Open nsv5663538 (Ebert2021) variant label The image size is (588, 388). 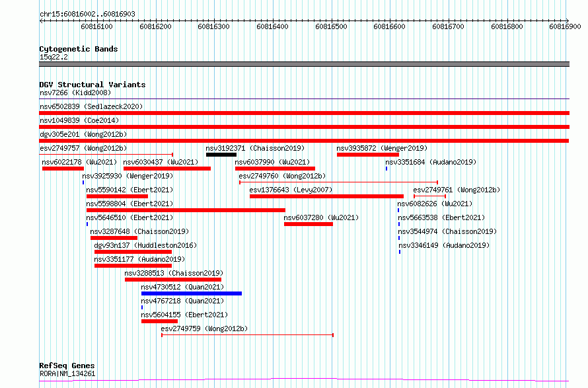pos(441,217)
